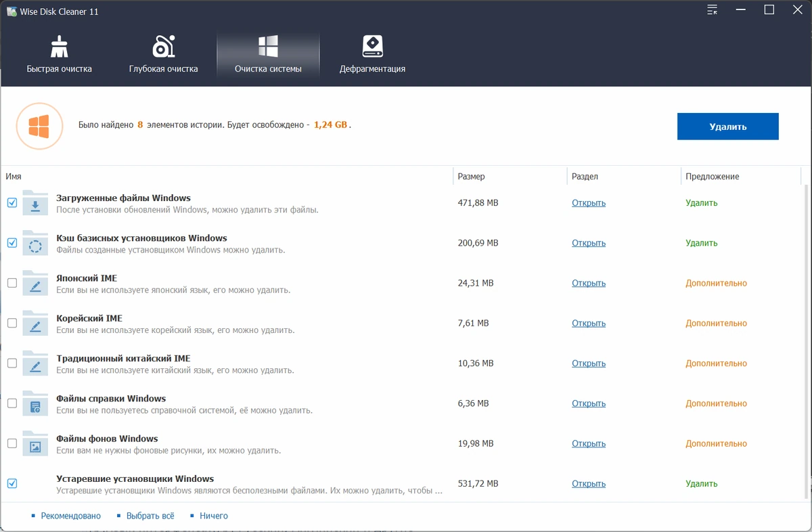
Task: Check the Корейский IME checkbox
Action: pos(12,323)
